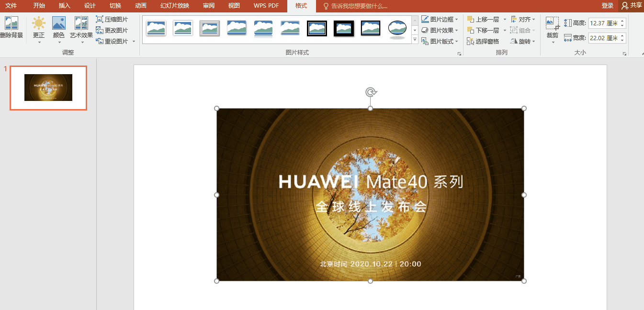Click the bottom-left resize handle of picture

tap(217, 281)
